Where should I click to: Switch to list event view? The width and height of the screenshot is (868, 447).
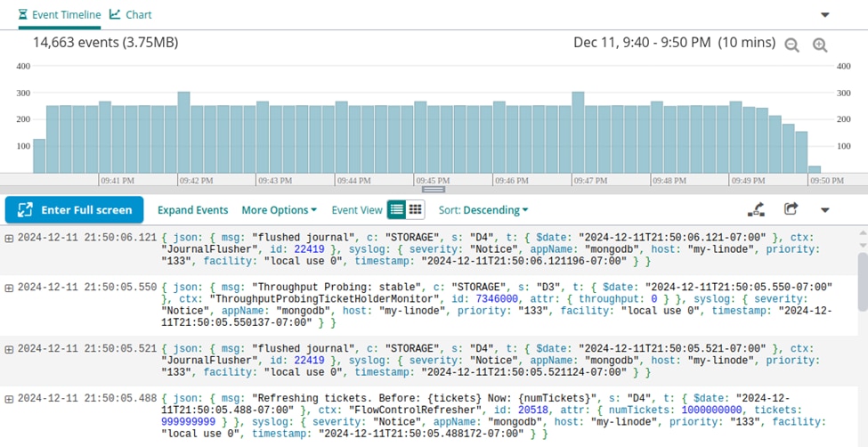[397, 210]
